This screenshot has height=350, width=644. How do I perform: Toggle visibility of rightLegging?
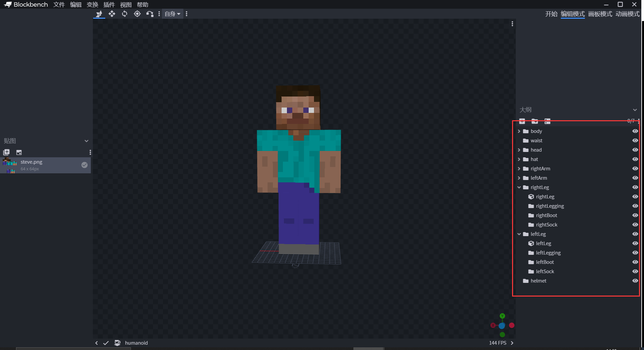pos(635,206)
